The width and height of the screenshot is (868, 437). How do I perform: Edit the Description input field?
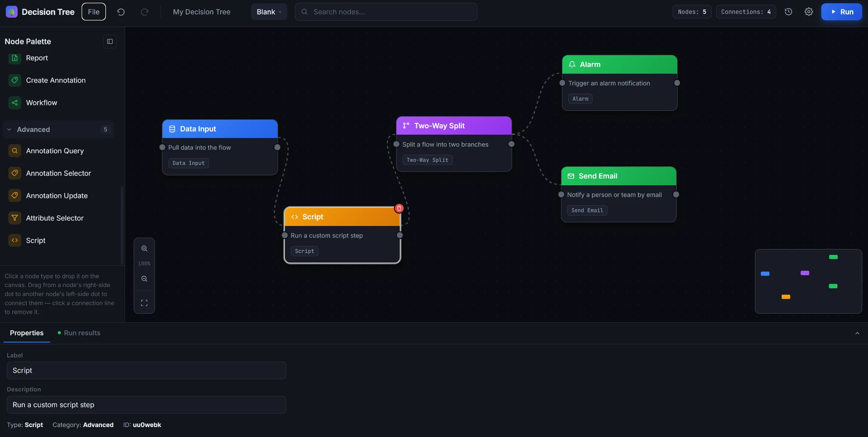(x=146, y=404)
